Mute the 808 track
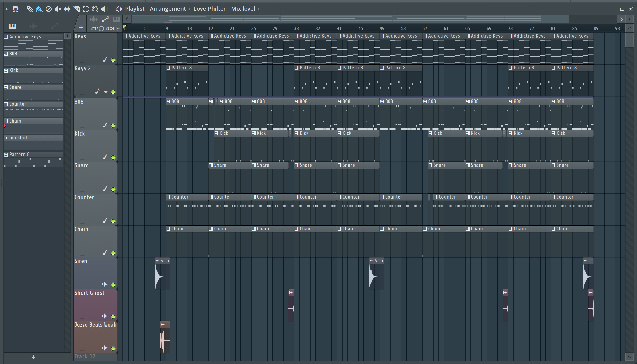Screen dimensions: 637x364 pos(113,126)
